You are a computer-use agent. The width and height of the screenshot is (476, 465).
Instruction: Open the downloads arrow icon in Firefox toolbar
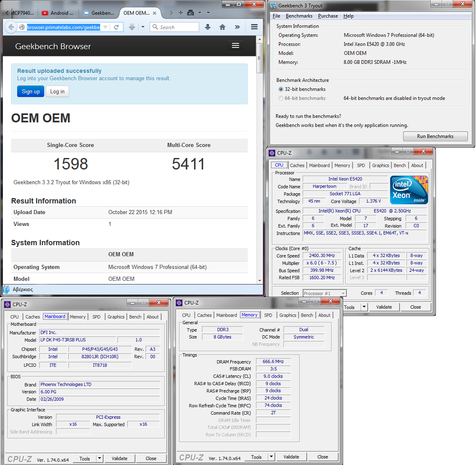pyautogui.click(x=208, y=27)
